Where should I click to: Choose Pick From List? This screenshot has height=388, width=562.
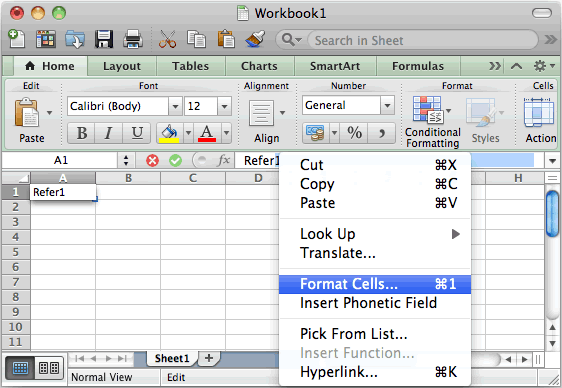click(x=375, y=334)
